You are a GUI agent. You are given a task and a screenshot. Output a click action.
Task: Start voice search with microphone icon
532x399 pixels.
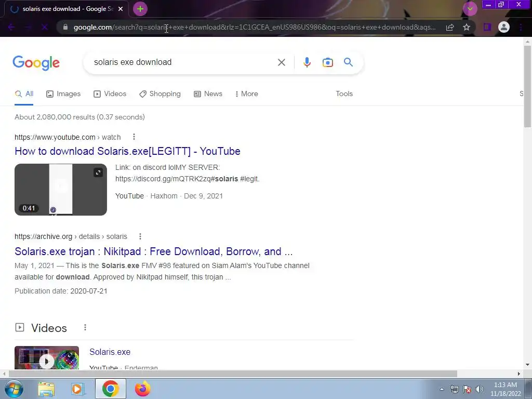(307, 62)
